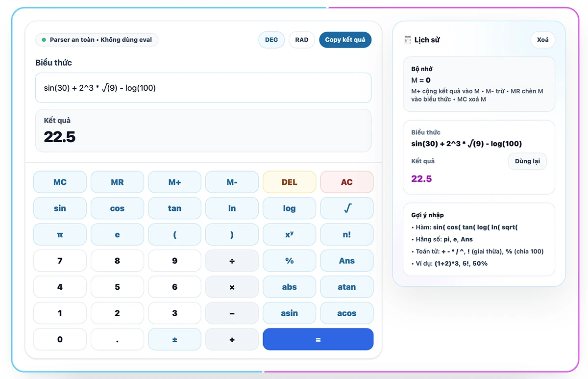
Task: Click Xoá to clear the history
Action: click(542, 40)
